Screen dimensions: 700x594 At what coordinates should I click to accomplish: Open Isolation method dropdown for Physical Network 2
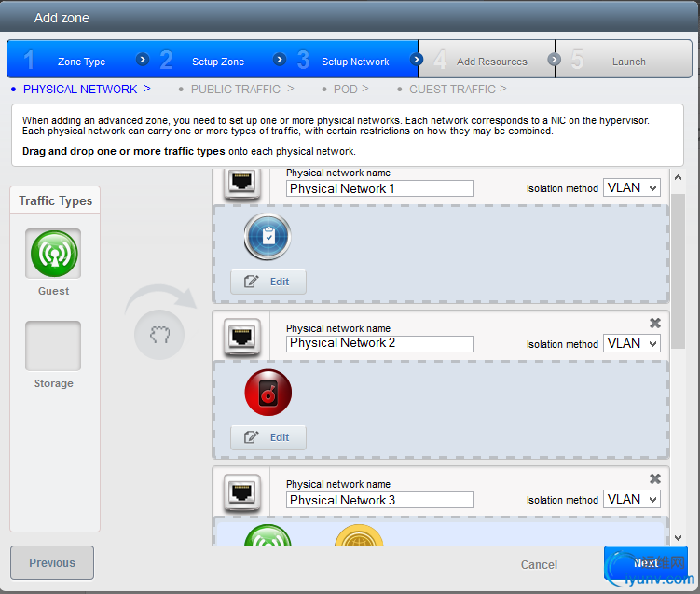632,343
